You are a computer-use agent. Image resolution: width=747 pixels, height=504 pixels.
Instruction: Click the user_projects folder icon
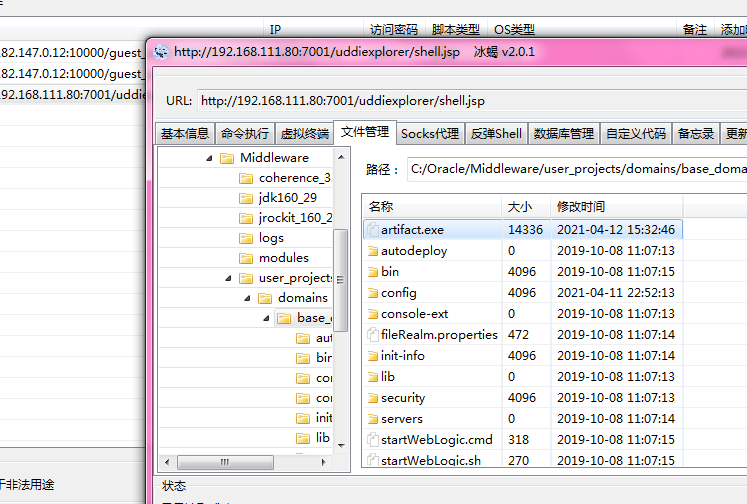[246, 278]
